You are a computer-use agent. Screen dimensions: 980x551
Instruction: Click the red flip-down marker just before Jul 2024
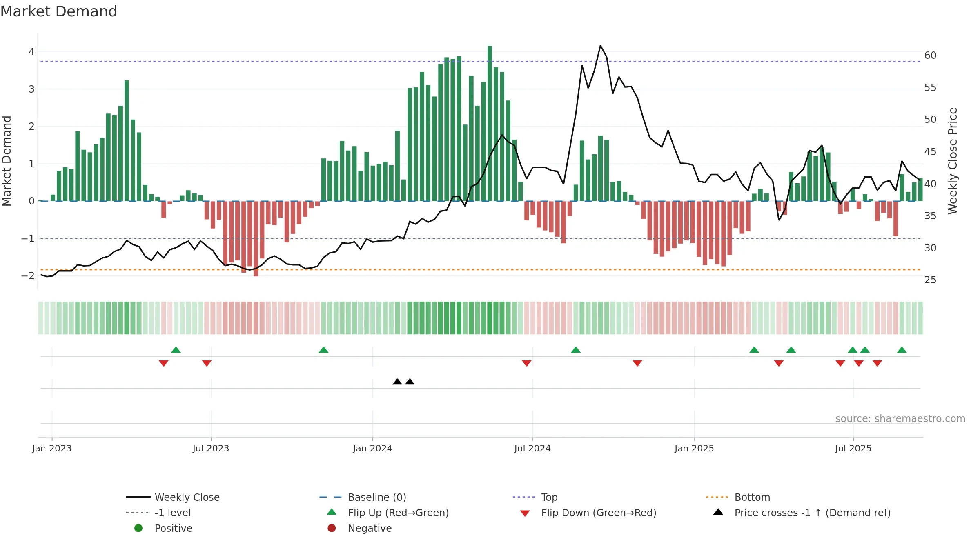(526, 363)
